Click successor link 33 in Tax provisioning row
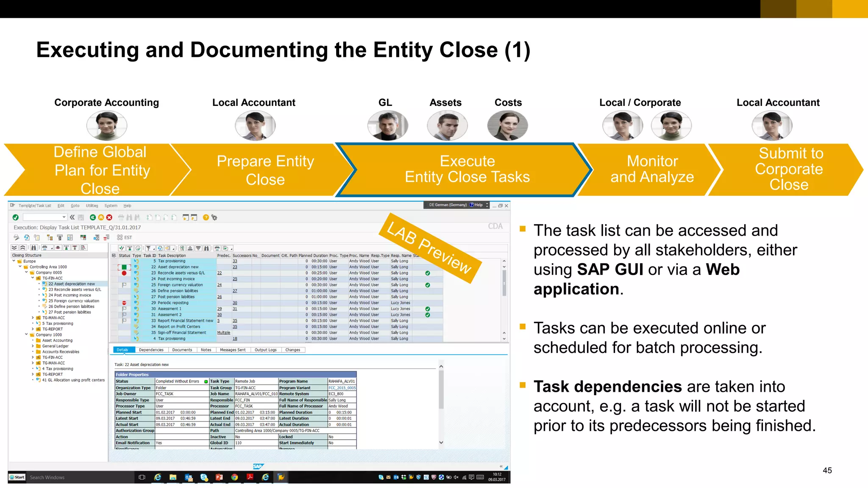Viewport: 868px width, 488px height. click(x=235, y=261)
